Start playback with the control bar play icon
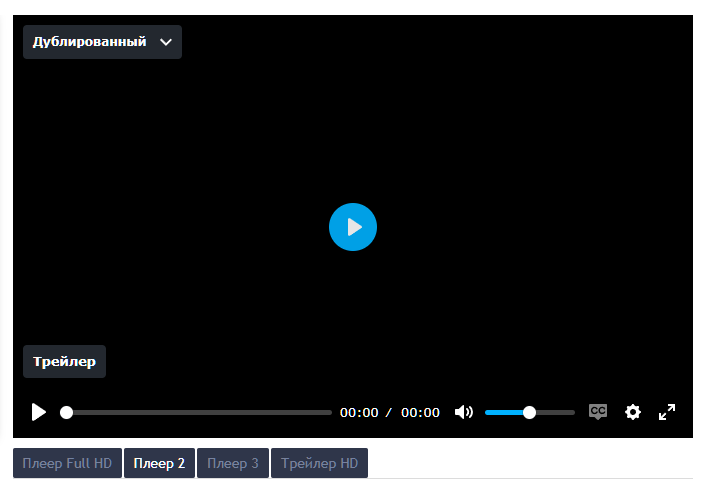This screenshot has width=721, height=480. coord(39,412)
